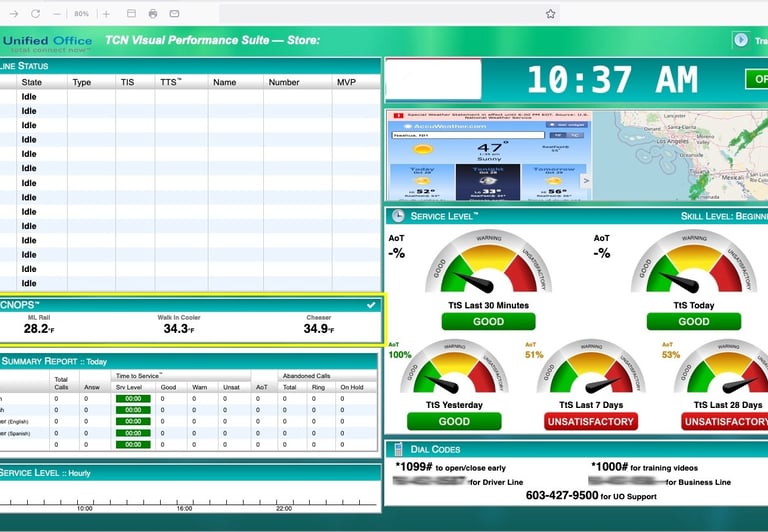Click the training play icon in header
Viewport: 768px width, 532px height.
[x=741, y=40]
